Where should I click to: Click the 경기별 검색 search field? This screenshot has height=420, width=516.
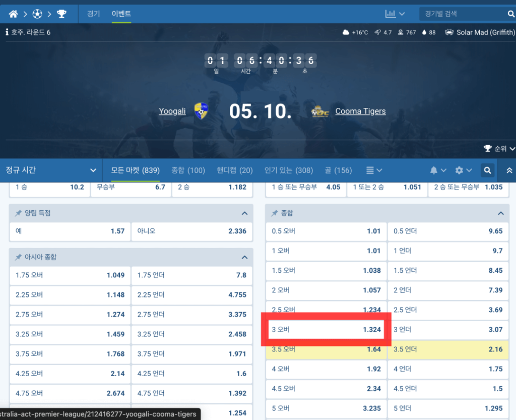click(461, 14)
